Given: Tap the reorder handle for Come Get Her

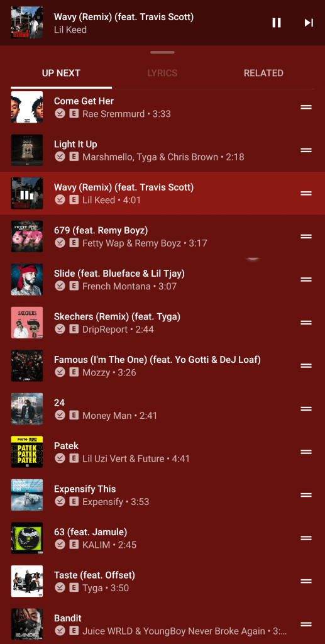Looking at the screenshot, I should click(x=306, y=107).
